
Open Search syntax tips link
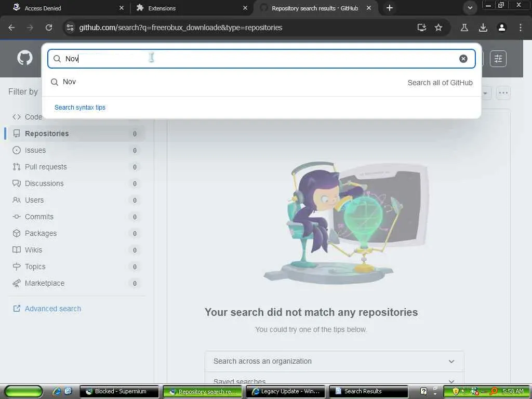(x=79, y=107)
